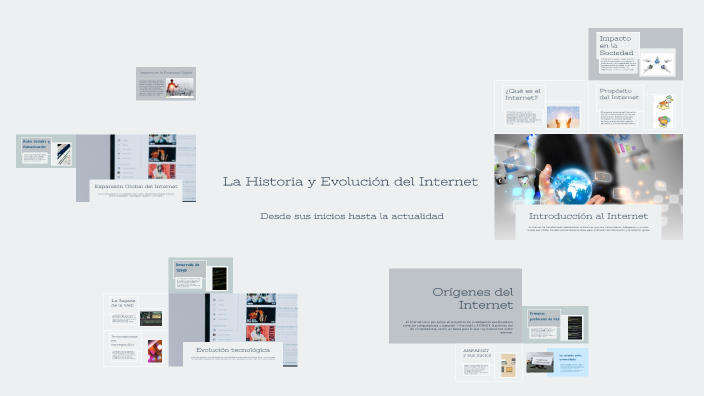This screenshot has width=704, height=396.
Task: Select the 'ARPANET y sus inicios' subtopic title
Action: coord(476,352)
